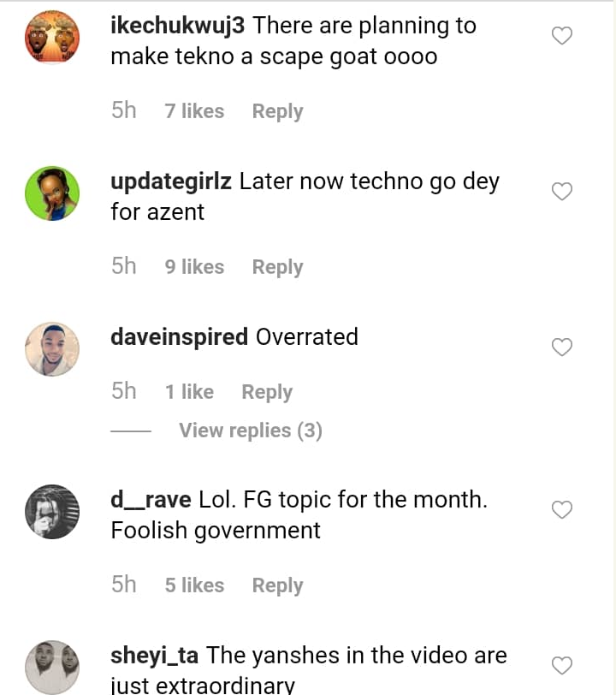
Task: Reply to d__rave's comment
Action: 277,585
